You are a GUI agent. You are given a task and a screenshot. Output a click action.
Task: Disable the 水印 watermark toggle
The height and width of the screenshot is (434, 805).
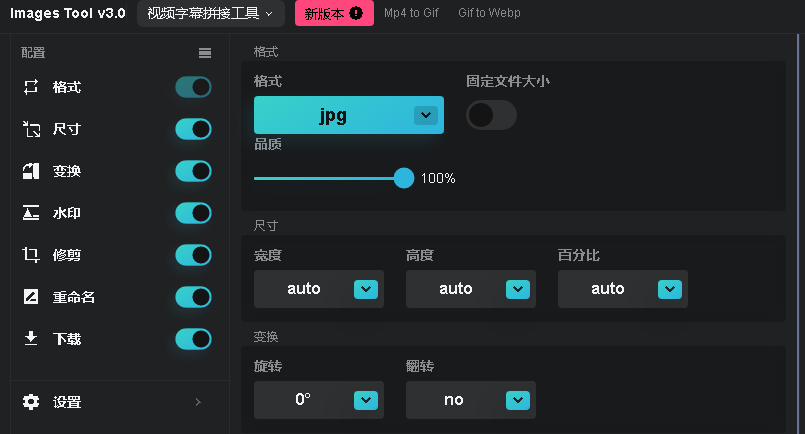click(x=193, y=213)
